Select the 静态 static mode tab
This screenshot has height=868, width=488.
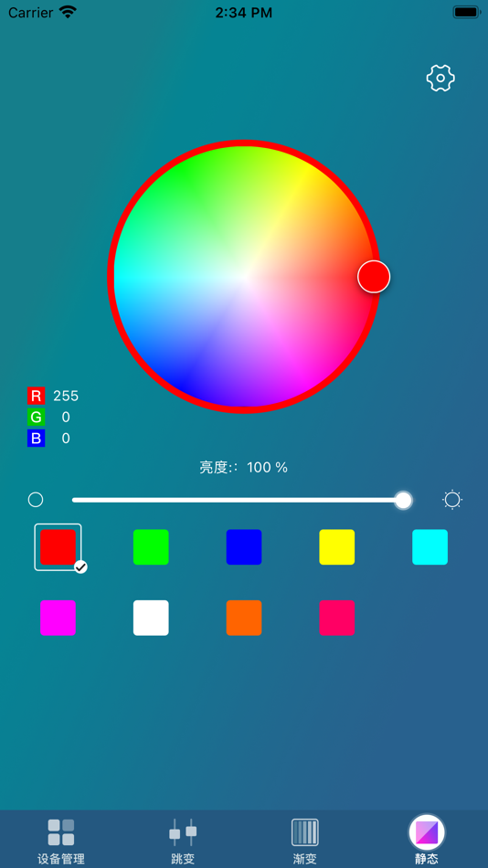click(x=427, y=840)
